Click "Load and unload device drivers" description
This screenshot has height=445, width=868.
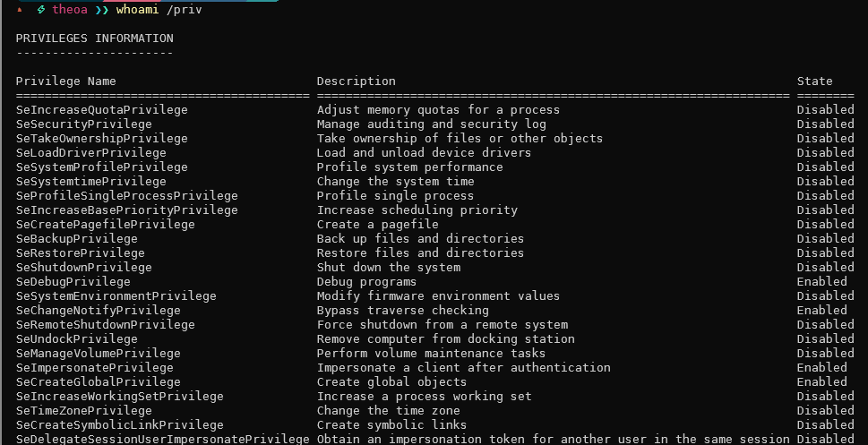424,153
